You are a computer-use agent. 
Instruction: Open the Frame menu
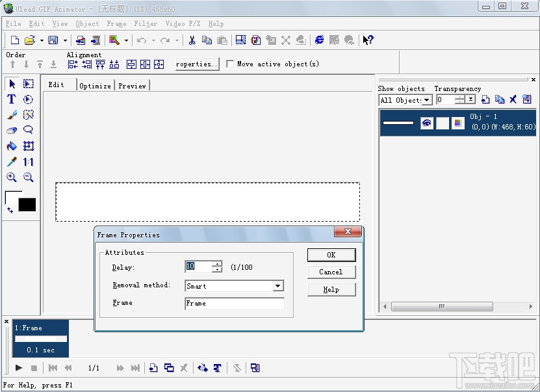(116, 23)
